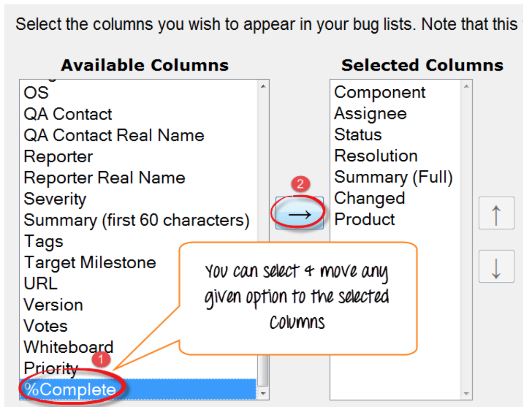Pick Target Milestone column option

click(x=90, y=263)
